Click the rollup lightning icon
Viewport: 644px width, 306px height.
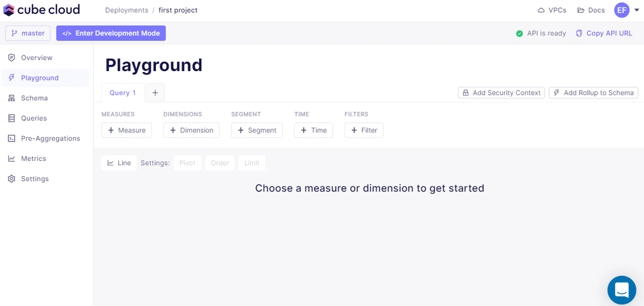557,93
